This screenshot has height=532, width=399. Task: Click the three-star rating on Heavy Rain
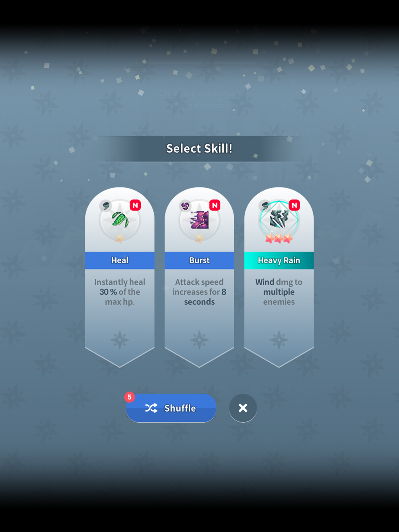click(279, 238)
